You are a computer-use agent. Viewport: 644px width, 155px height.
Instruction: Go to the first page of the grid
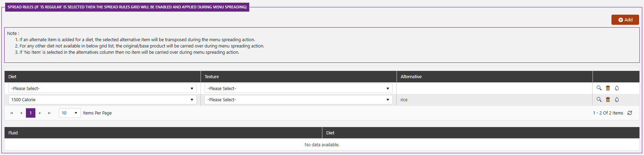(x=12, y=113)
